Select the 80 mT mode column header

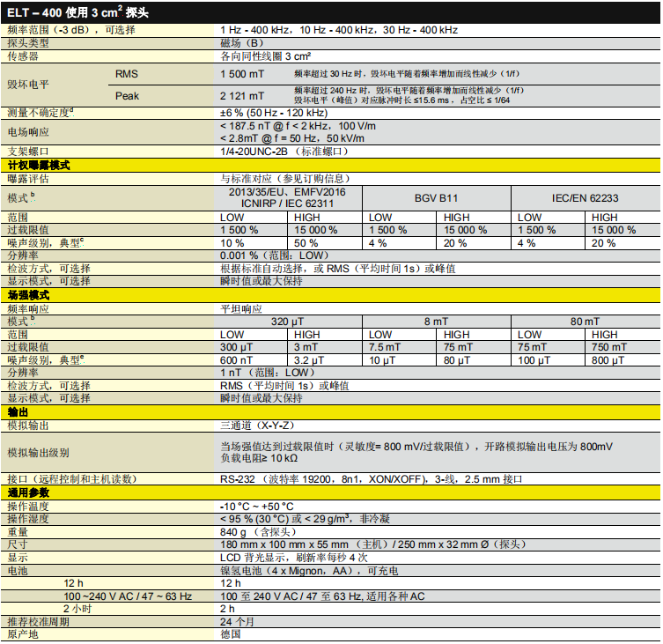coord(585,322)
